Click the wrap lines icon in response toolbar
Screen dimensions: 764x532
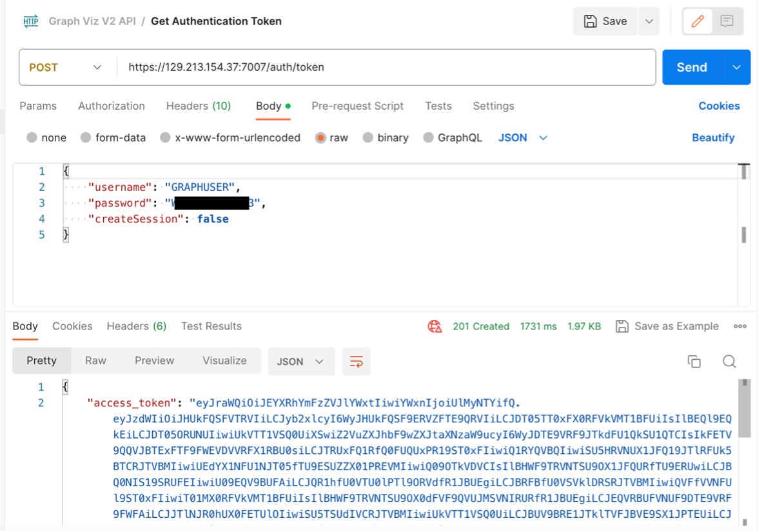tap(356, 362)
